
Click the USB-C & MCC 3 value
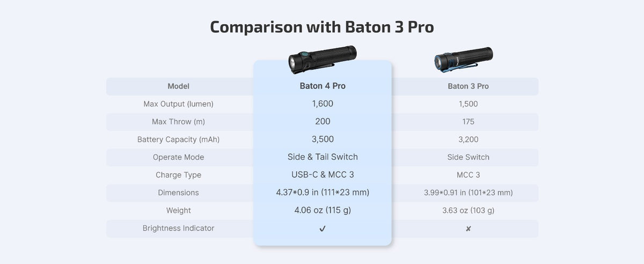pos(323,175)
